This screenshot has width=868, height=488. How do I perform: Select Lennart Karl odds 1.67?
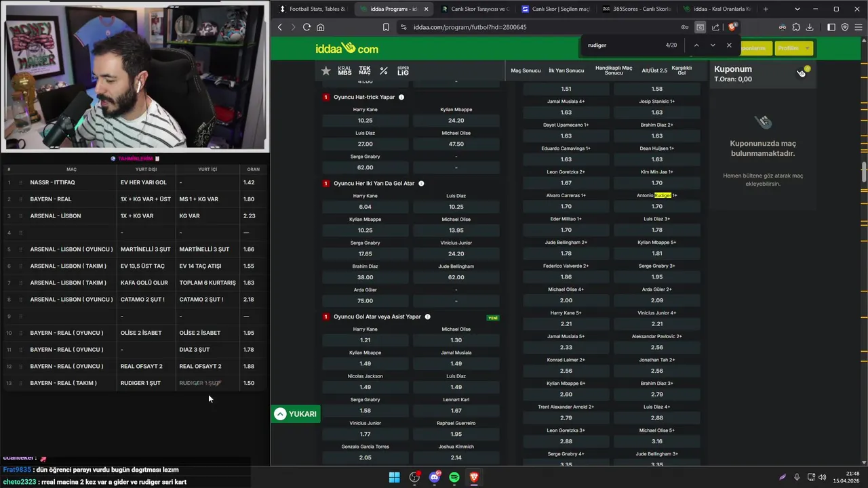point(456,411)
